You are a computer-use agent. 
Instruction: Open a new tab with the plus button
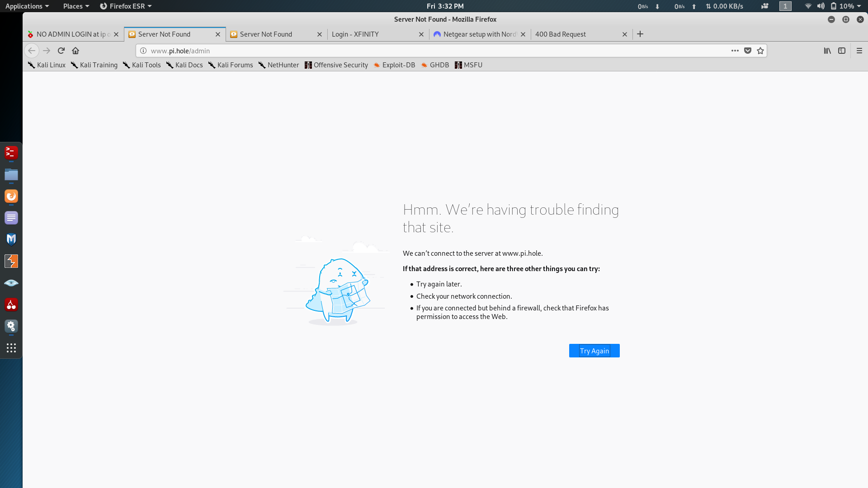pos(640,34)
